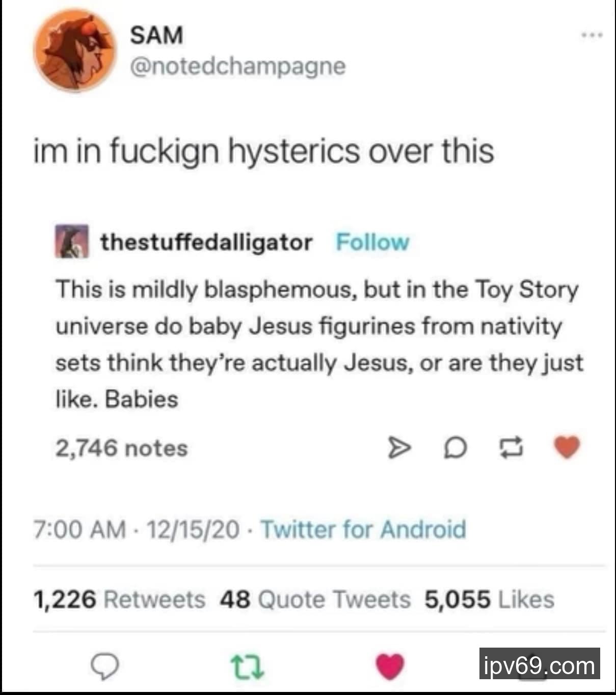Open the @notedchampagne handle link
Image resolution: width=616 pixels, height=695 pixels.
point(238,66)
